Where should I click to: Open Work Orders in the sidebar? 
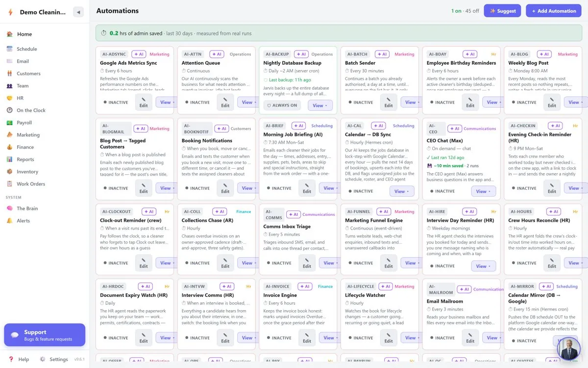click(31, 184)
